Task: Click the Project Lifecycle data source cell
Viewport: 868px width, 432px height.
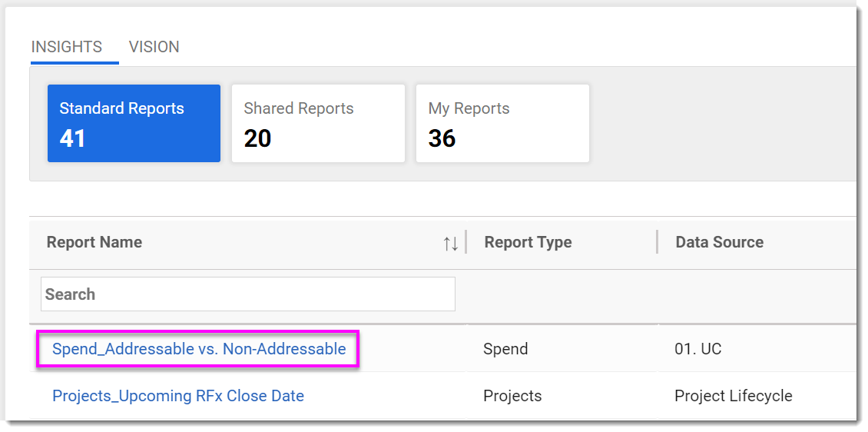Action: pos(733,396)
